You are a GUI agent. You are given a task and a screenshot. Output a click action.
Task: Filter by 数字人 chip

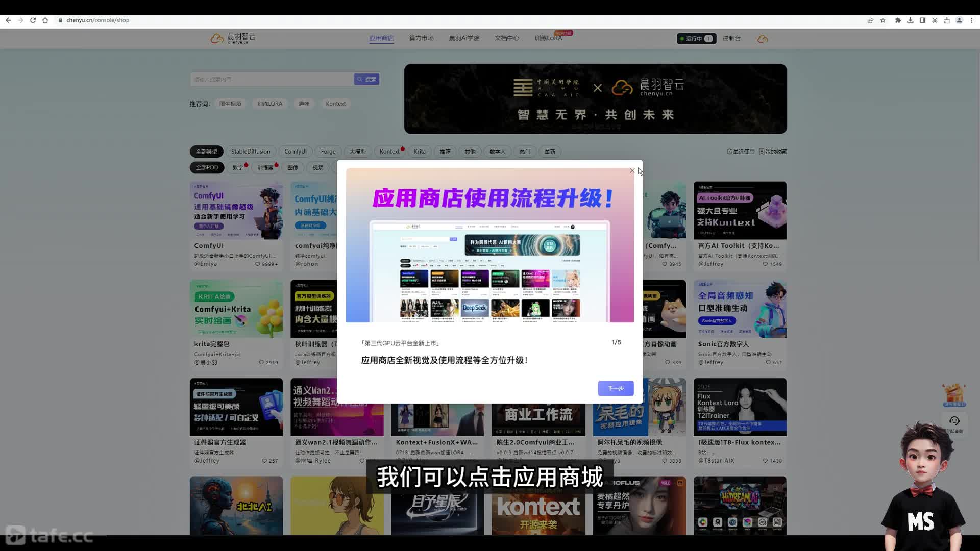[497, 152]
